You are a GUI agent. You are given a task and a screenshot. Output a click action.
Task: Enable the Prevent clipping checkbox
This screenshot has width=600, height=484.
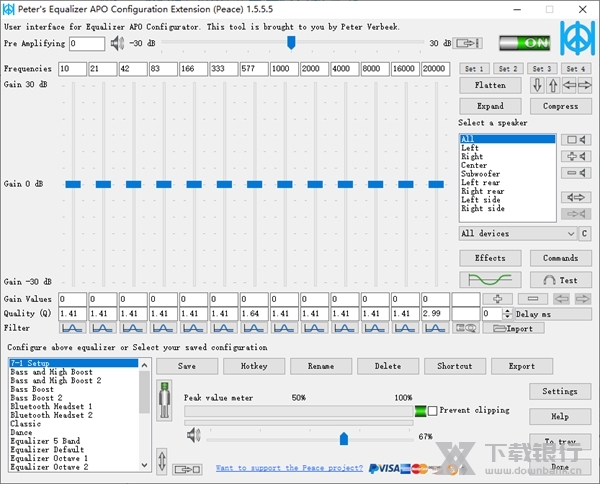[433, 411]
